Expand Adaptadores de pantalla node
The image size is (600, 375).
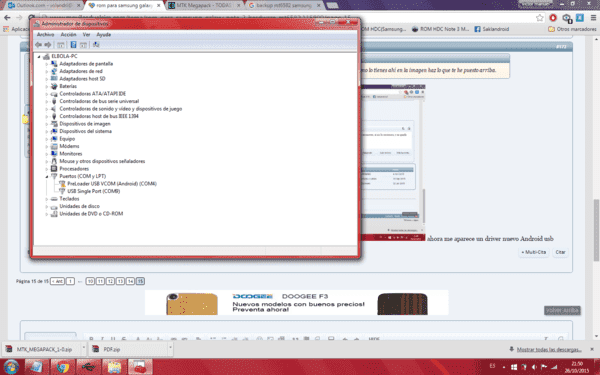tap(47, 64)
